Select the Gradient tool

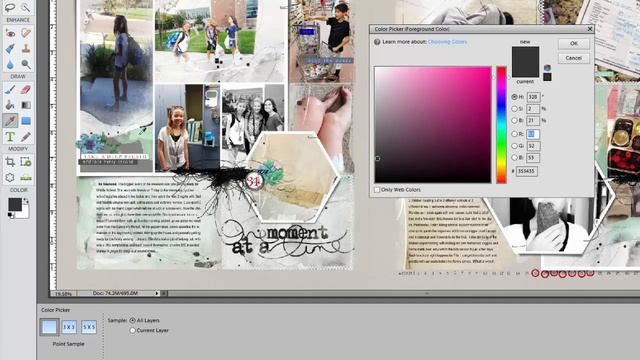tap(26, 105)
